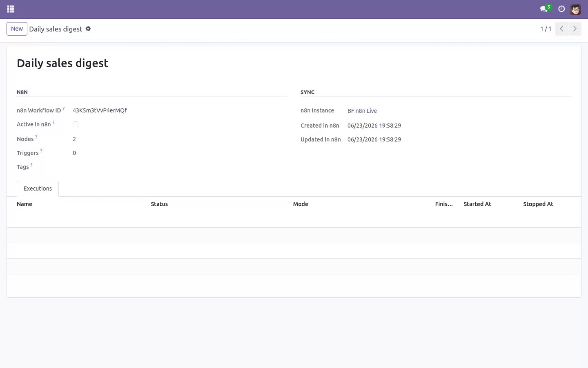Click the empty Tags field
588x368 pixels.
[180, 167]
